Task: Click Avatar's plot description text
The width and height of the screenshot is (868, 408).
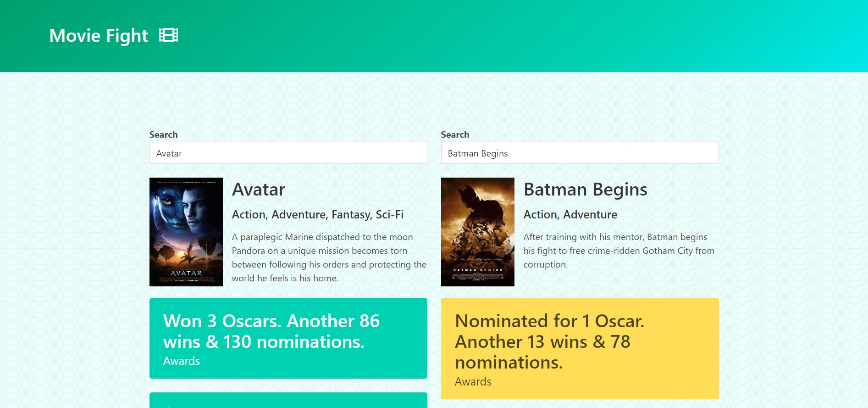Action: (x=329, y=257)
